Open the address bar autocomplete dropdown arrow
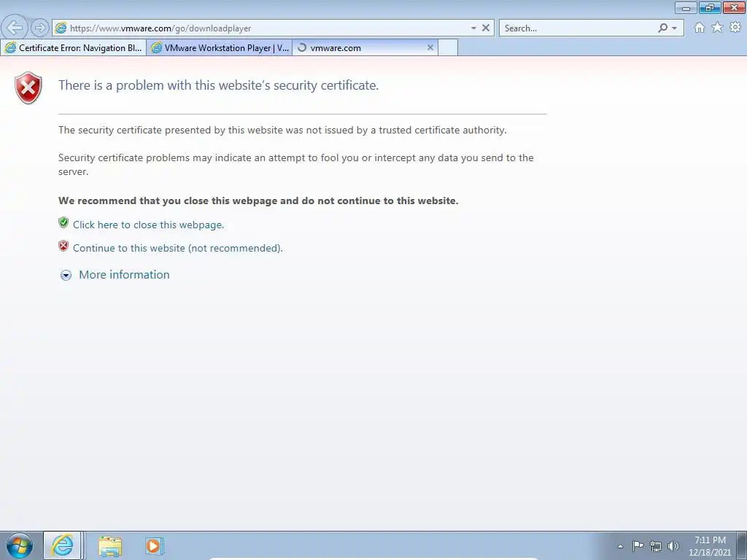The image size is (747, 560). pos(473,28)
